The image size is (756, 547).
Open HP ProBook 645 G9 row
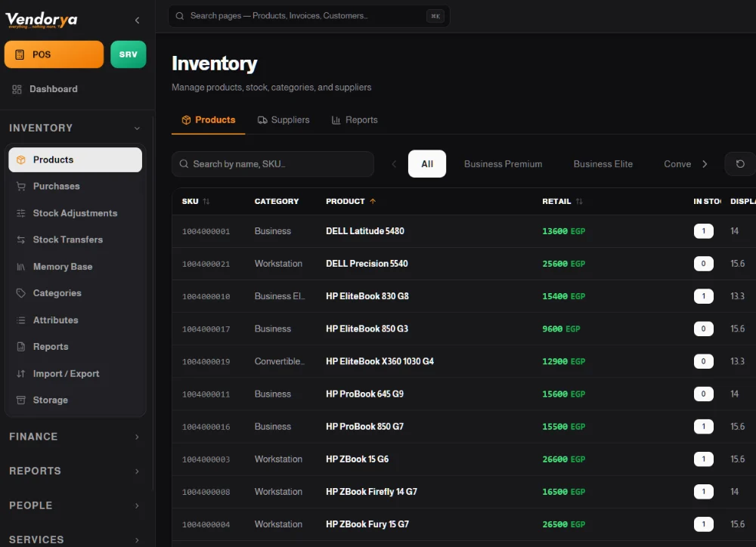(x=464, y=394)
